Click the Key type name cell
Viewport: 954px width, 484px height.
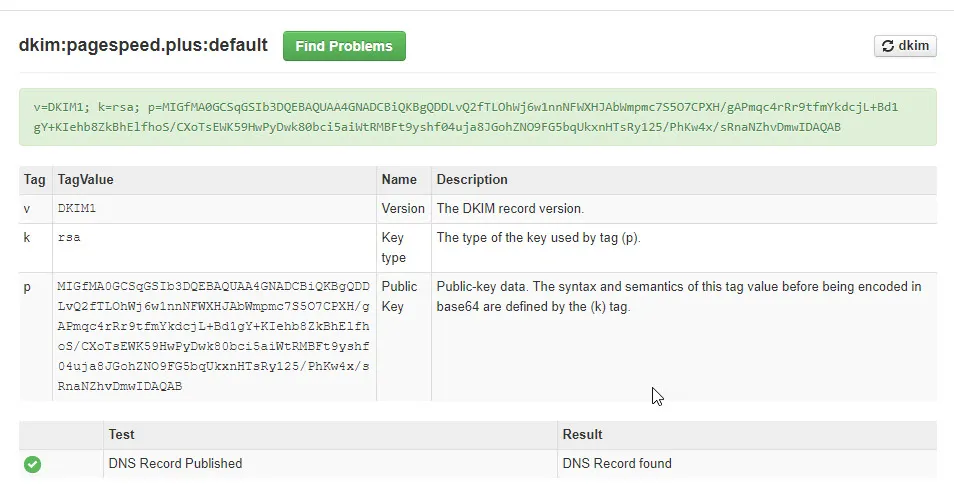coord(394,247)
